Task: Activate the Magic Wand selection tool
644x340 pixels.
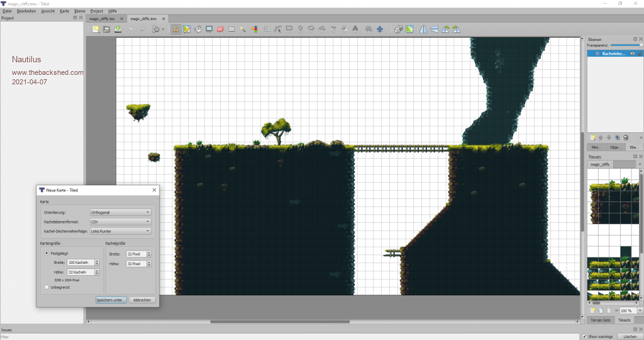Action: pos(243,29)
